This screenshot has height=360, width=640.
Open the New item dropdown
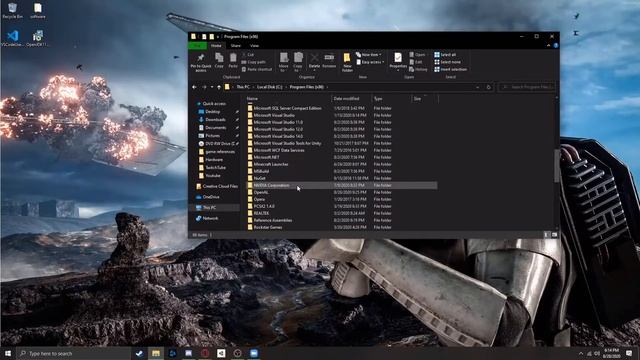369,55
